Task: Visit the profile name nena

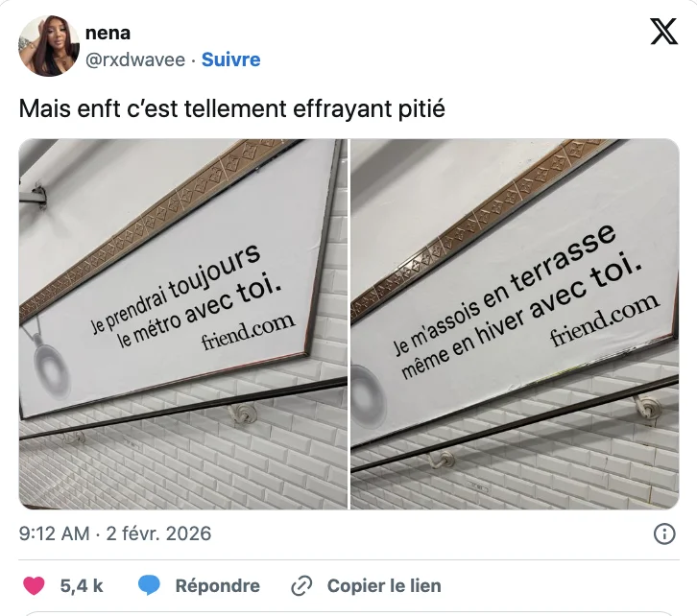Action: pos(108,33)
